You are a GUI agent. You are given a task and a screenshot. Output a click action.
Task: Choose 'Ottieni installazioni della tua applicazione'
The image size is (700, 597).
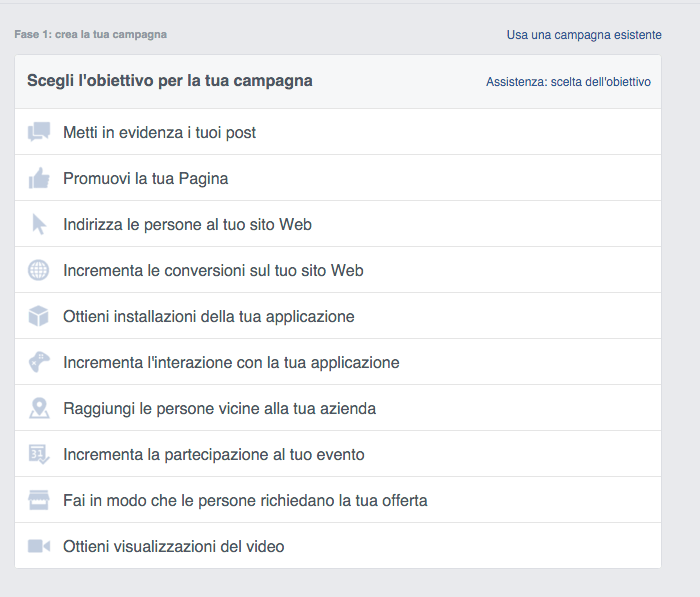pyautogui.click(x=208, y=317)
